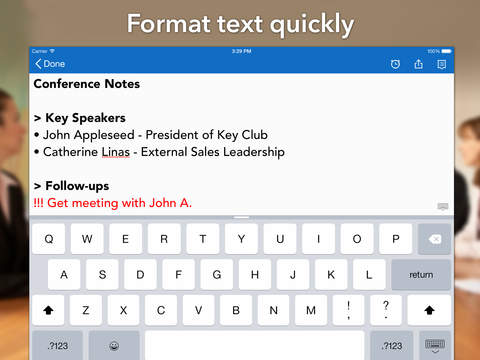Tap the clock time in status bar
This screenshot has height=360, width=480.
tap(242, 51)
